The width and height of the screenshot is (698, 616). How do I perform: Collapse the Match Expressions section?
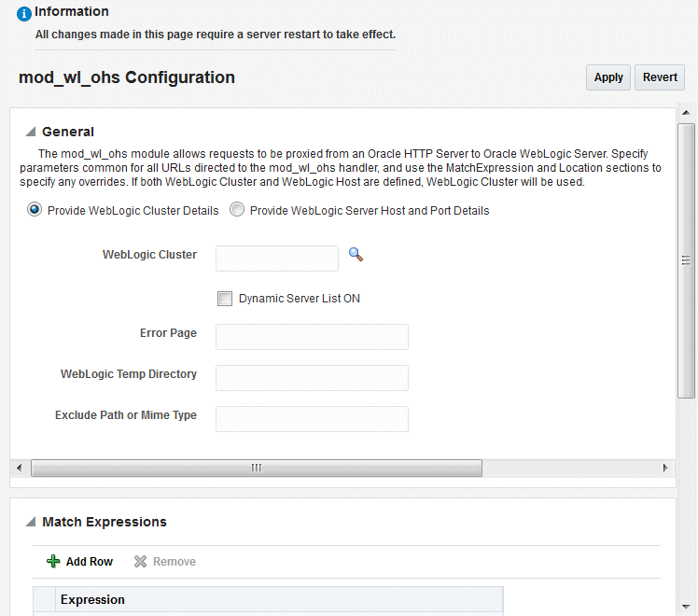(31, 522)
